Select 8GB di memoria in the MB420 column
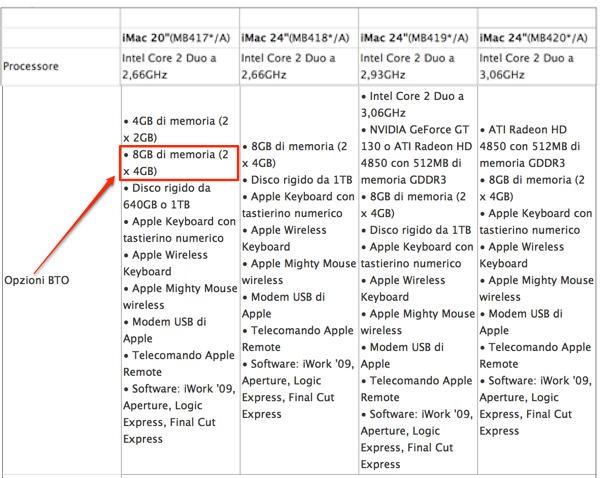Image resolution: width=600 pixels, height=478 pixels. [x=533, y=188]
